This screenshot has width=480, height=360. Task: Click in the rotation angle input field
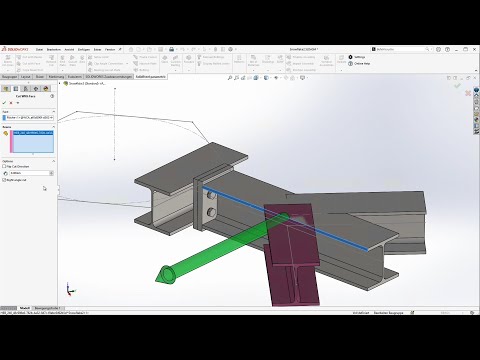(29, 173)
